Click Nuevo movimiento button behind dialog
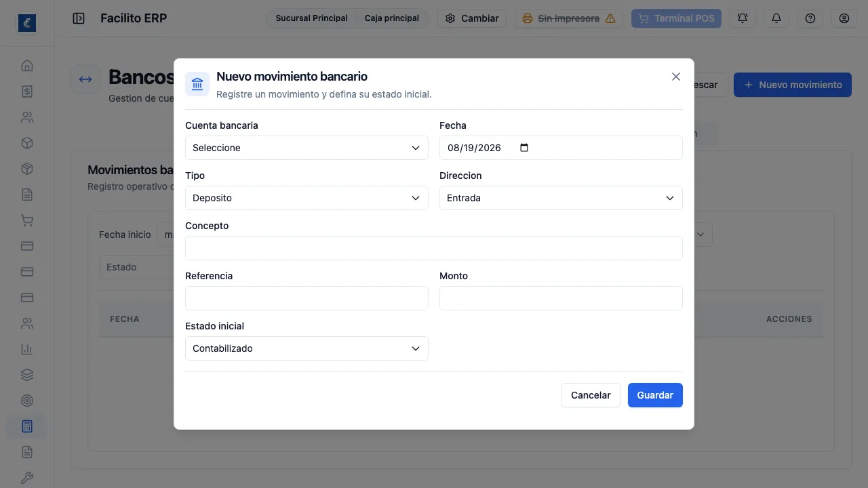 (x=793, y=85)
